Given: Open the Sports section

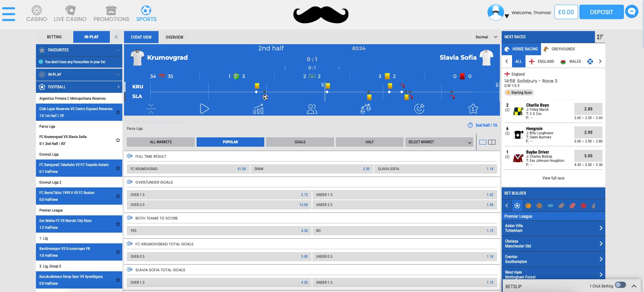Looking at the screenshot, I should point(146,14).
